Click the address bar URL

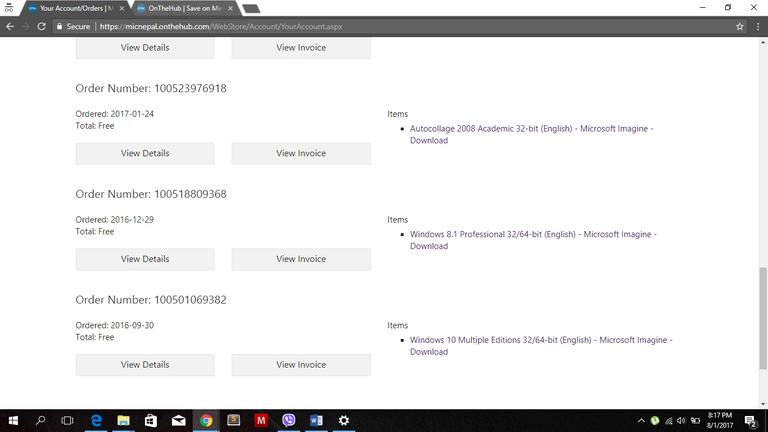pyautogui.click(x=221, y=26)
